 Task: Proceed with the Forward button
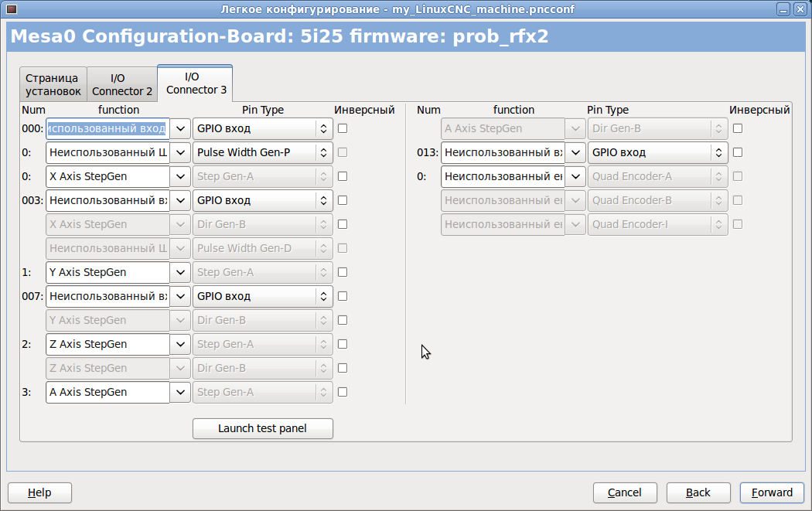[772, 492]
